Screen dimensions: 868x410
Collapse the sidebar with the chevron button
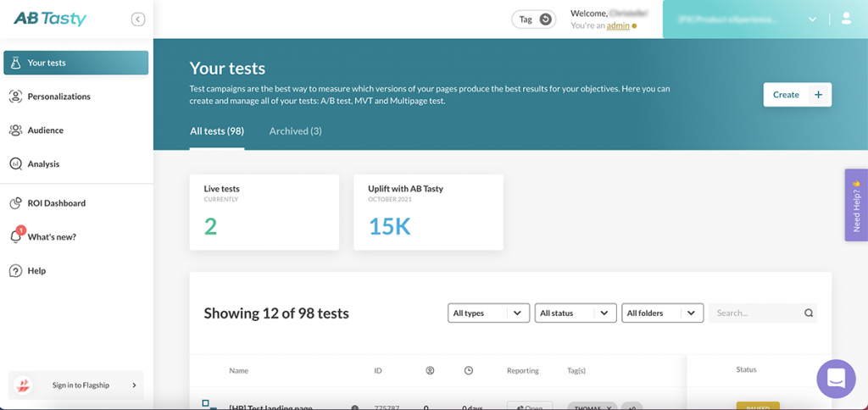tap(138, 19)
